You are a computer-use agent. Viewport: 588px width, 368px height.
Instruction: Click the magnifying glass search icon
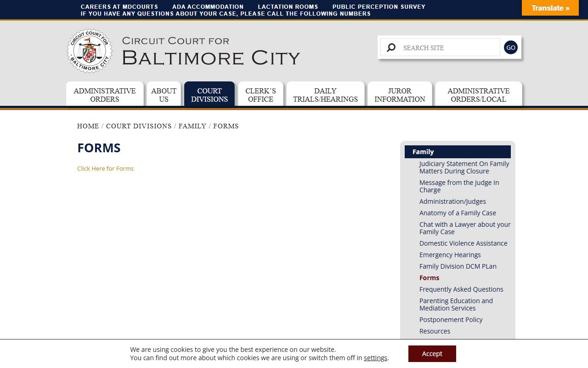pyautogui.click(x=391, y=47)
